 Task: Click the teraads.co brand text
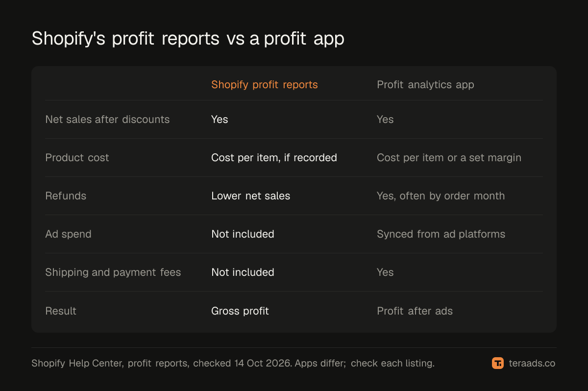[x=532, y=363]
